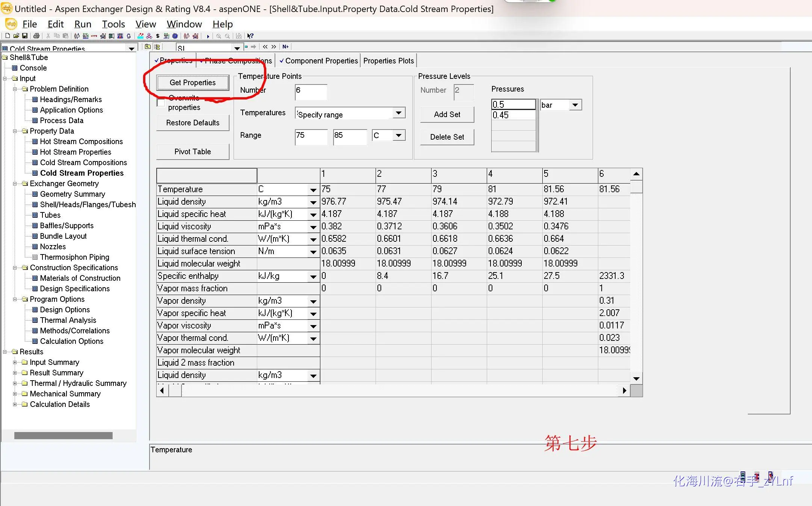Open the Vapor specific heat unit dropdown
The image size is (812, 506).
tap(313, 314)
